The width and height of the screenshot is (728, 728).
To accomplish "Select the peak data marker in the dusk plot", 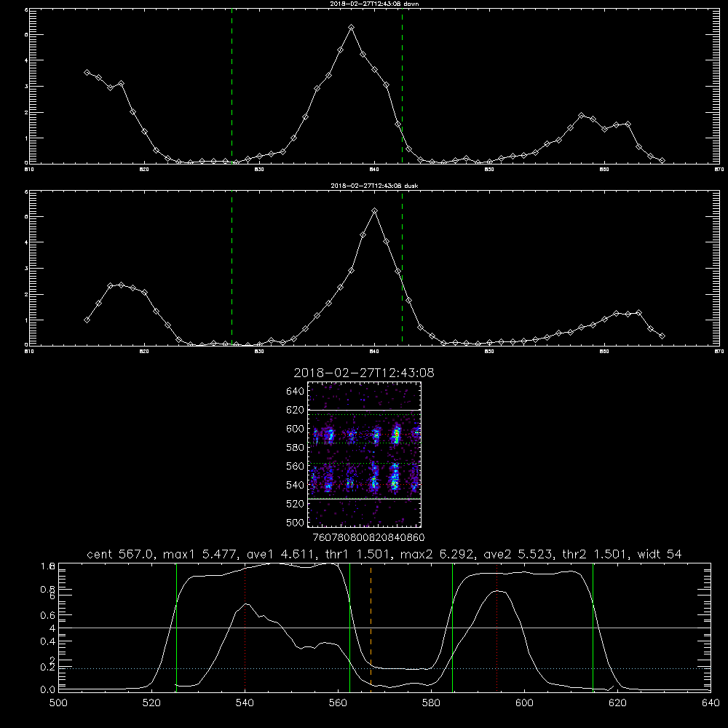I will click(375, 211).
